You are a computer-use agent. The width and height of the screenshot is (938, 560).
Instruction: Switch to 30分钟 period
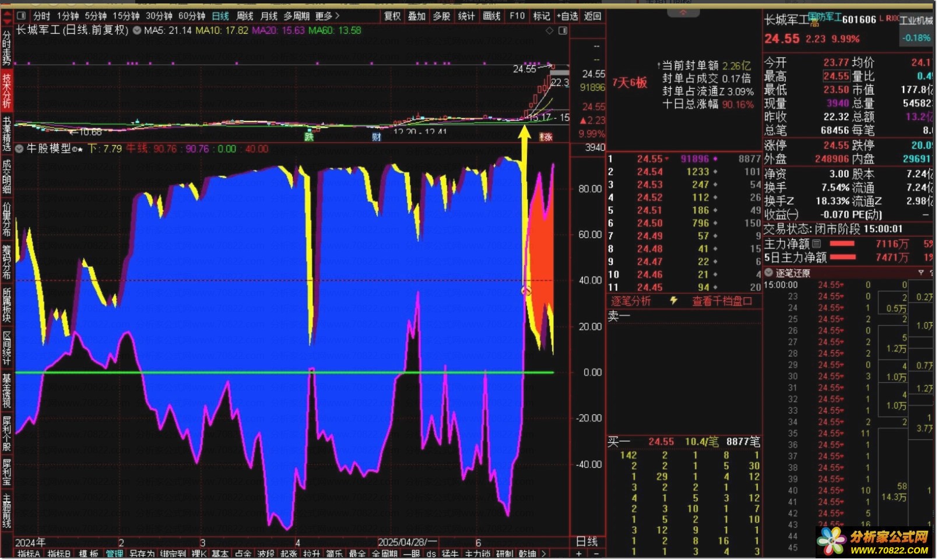click(x=159, y=16)
